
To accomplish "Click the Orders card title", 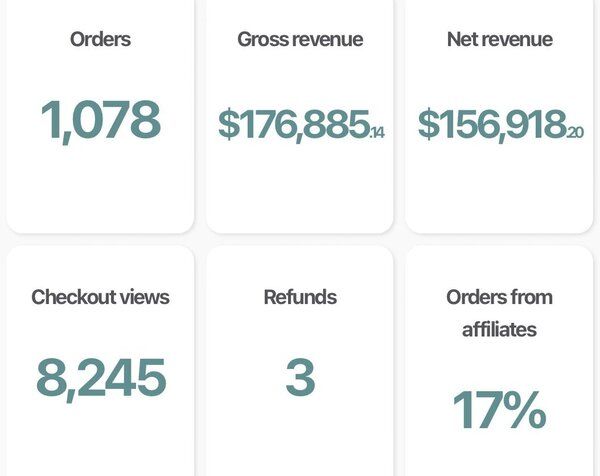I will [x=100, y=40].
